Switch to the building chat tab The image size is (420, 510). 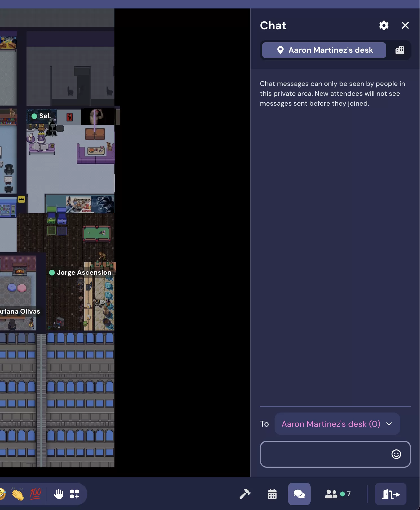coord(399,50)
